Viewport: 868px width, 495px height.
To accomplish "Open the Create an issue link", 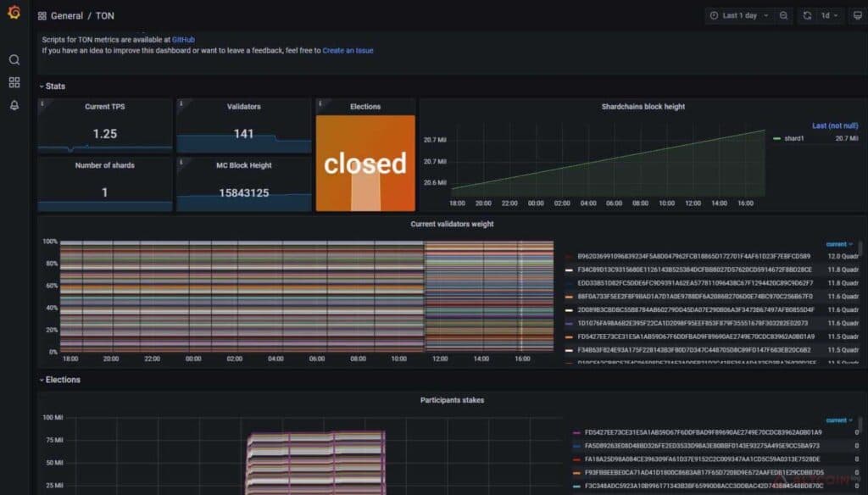I will [x=348, y=50].
